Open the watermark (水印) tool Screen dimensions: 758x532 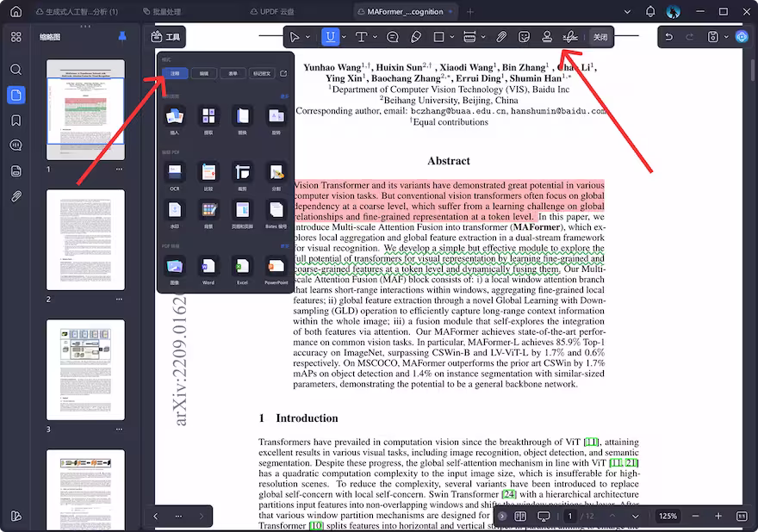(173, 208)
